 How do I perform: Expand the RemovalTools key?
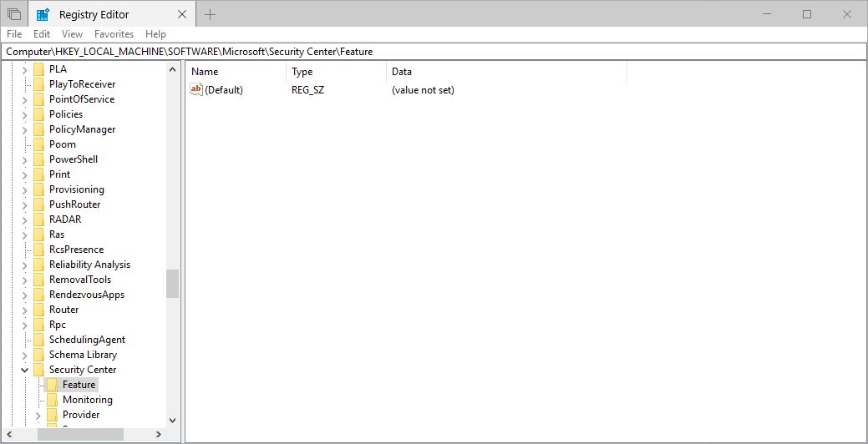pos(24,280)
